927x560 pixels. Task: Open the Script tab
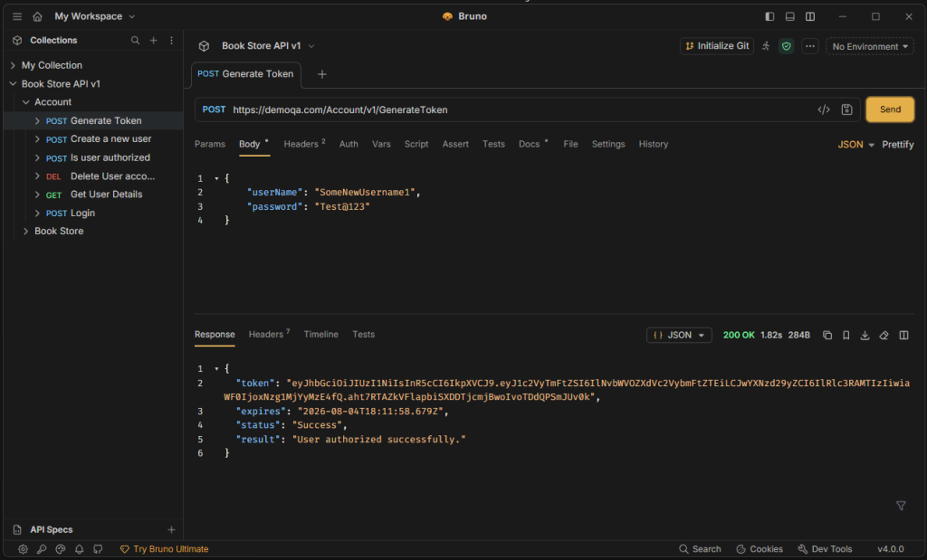[416, 144]
